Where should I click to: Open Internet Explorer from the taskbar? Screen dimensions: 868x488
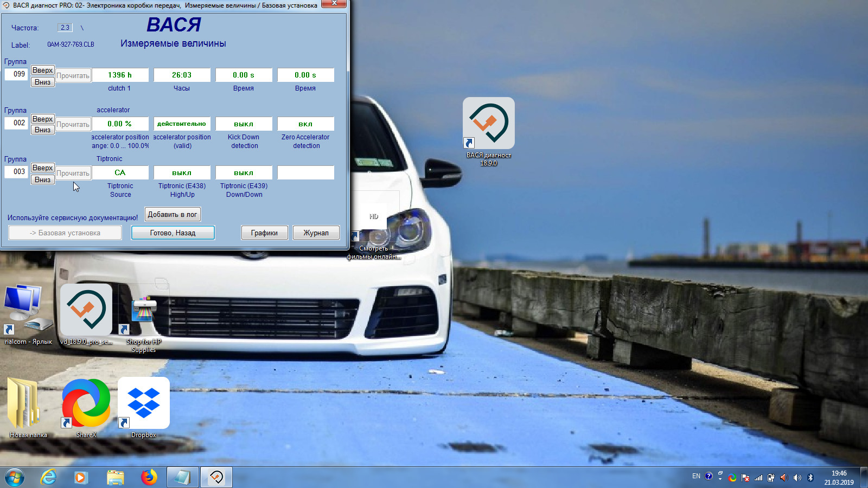[x=49, y=477]
